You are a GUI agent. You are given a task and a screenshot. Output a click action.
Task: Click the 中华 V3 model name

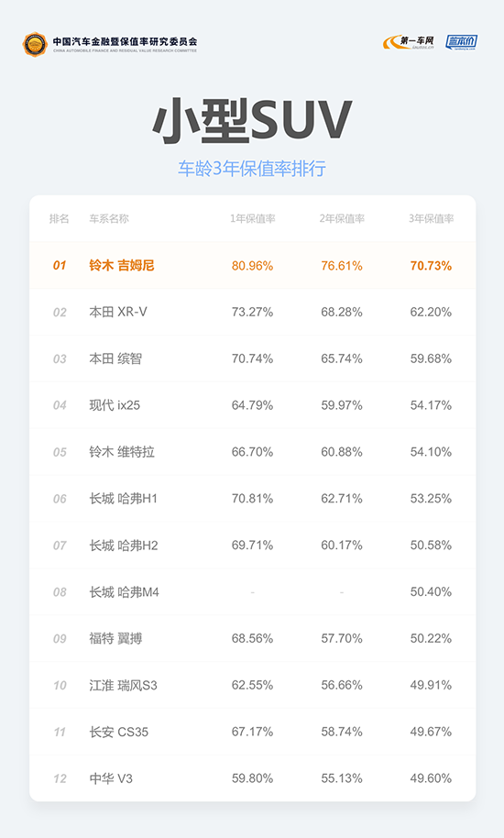pyautogui.click(x=111, y=778)
